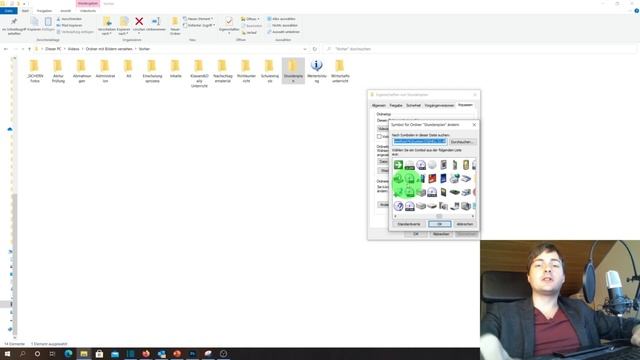Click Nichts auswählen in the ribbon
The width and height of the screenshot is (640, 360).
pyautogui.click(x=282, y=25)
